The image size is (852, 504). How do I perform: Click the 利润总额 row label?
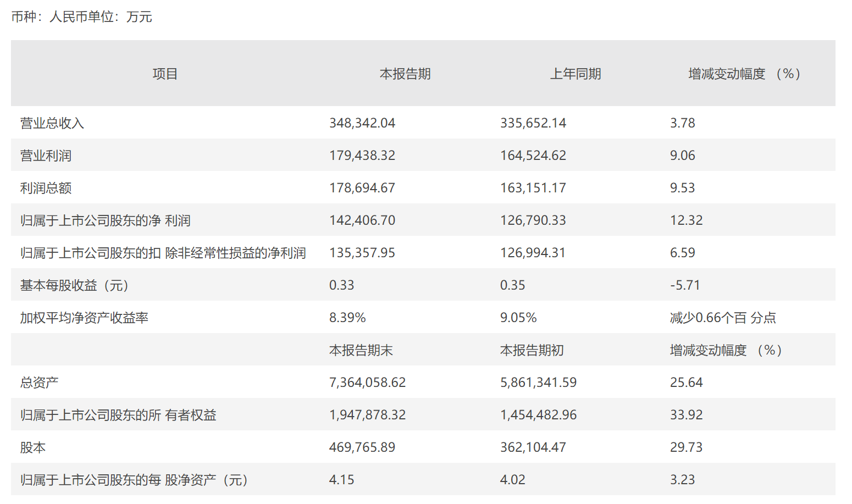pos(46,188)
